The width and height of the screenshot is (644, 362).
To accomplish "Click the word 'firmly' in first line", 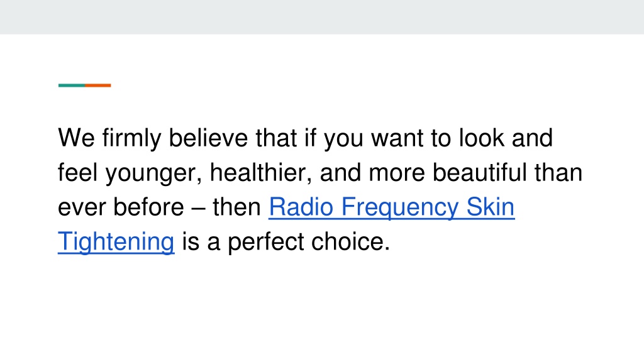I will click(x=132, y=139).
